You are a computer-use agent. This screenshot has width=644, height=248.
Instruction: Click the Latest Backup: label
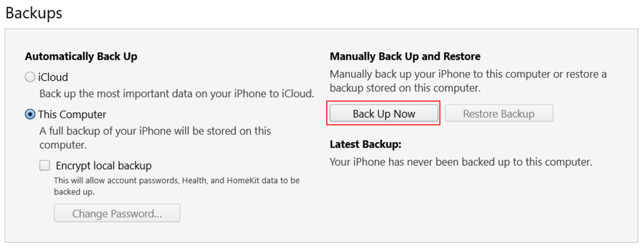tap(365, 144)
